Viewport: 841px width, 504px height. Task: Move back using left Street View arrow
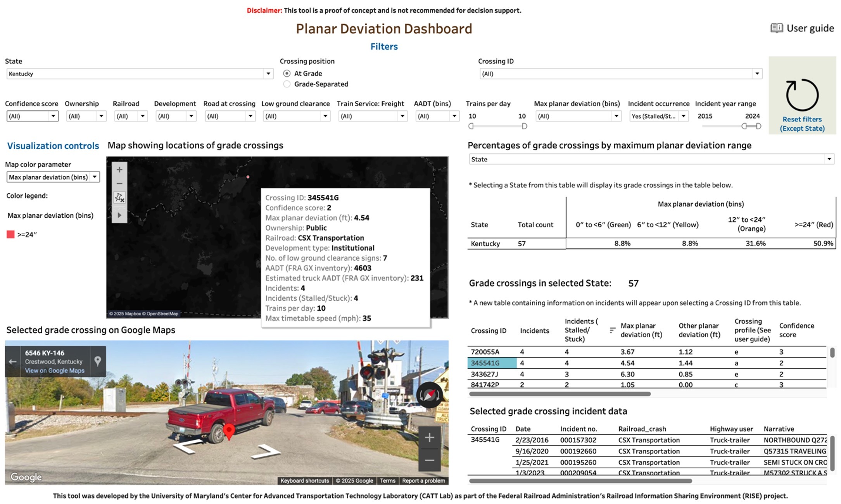[188, 447]
